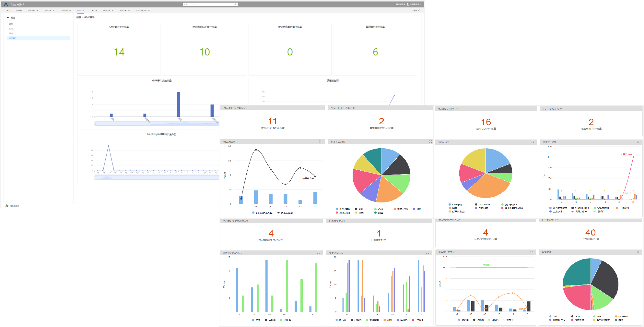The width and height of the screenshot is (644, 327).
Task: Maximize the multicolor pie chart next to 偏差发生率
Action: click(x=430, y=142)
